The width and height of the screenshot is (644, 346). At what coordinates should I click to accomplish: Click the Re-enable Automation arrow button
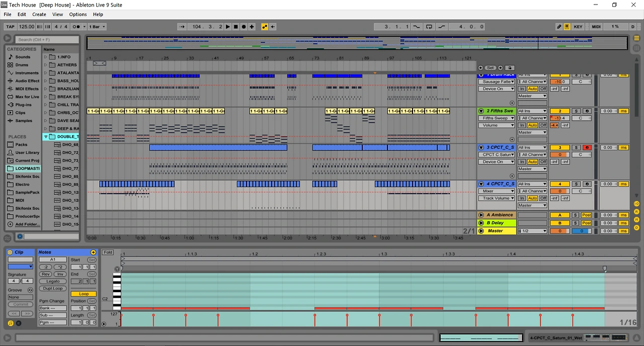click(273, 27)
